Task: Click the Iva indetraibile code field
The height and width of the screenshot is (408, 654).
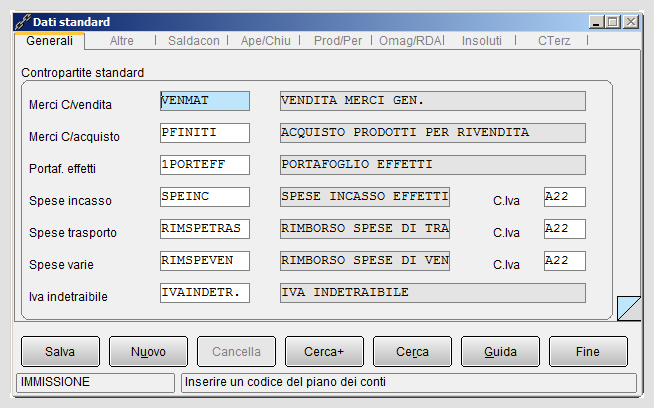Action: (x=205, y=293)
